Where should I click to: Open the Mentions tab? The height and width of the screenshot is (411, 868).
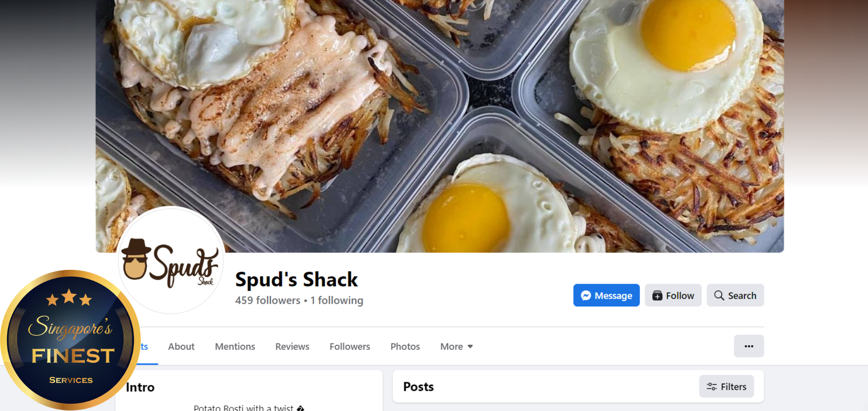235,347
